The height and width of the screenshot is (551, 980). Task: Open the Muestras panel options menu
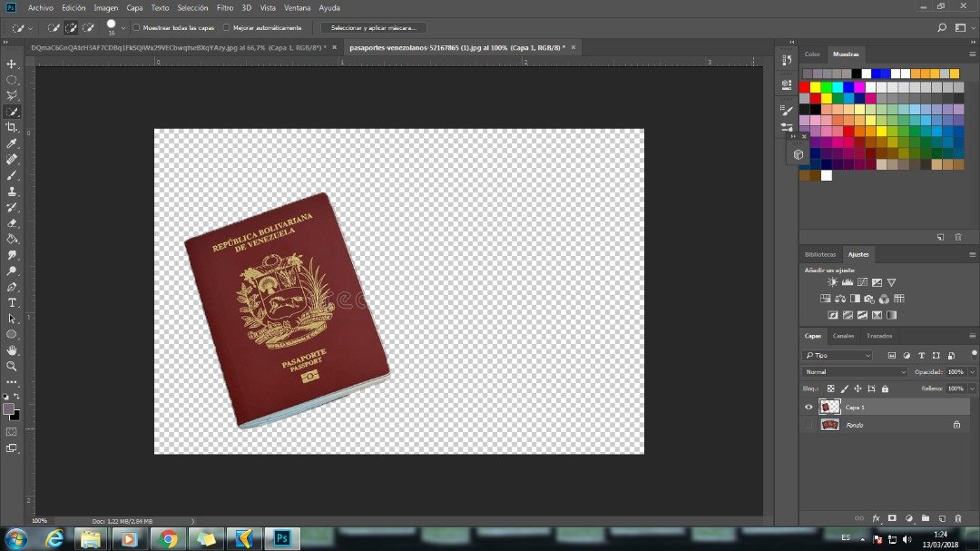coord(972,54)
